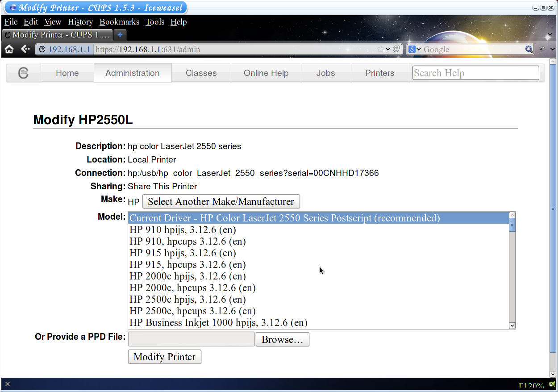Open the Jobs tab
The image size is (558, 392).
tap(326, 73)
